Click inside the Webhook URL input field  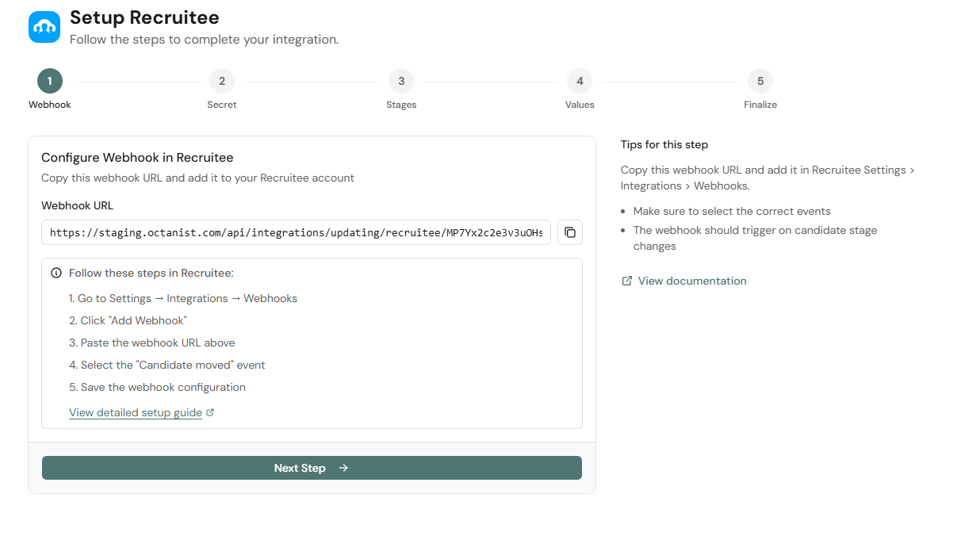296,232
